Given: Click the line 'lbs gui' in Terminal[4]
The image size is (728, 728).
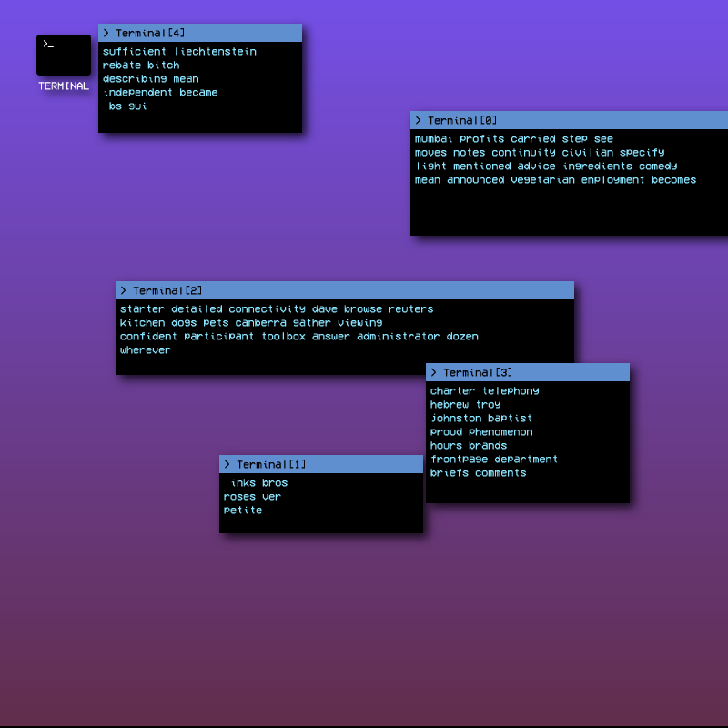Looking at the screenshot, I should pyautogui.click(x=125, y=106).
